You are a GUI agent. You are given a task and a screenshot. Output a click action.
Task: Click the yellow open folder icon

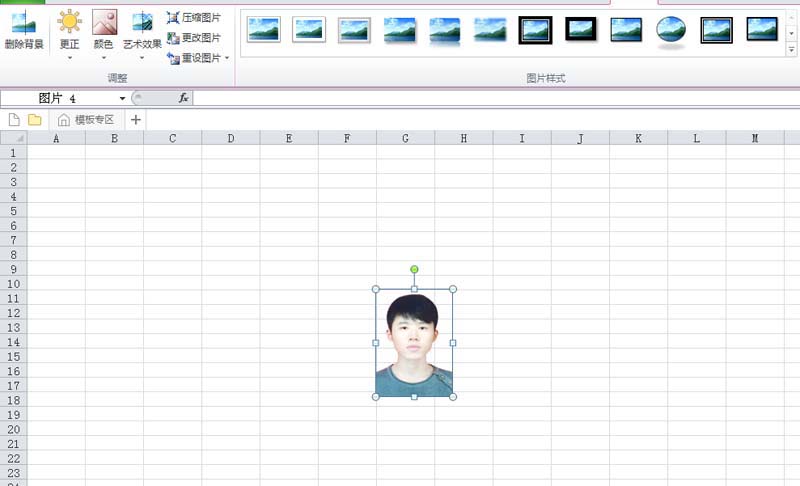[x=35, y=120]
